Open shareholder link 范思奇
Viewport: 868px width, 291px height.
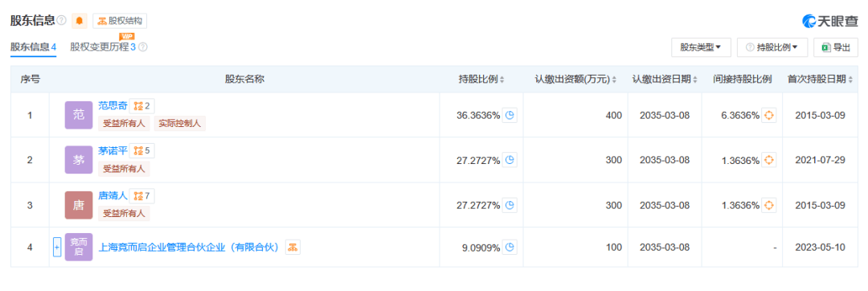(113, 105)
